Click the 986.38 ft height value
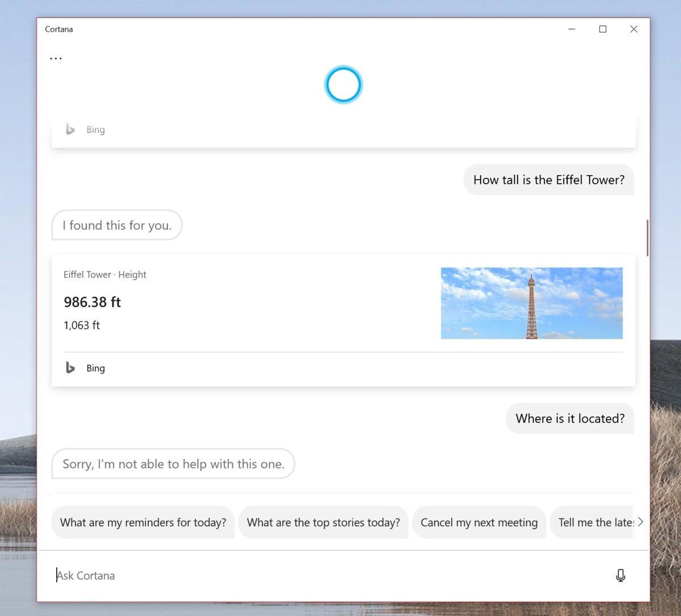This screenshot has width=681, height=616. pos(92,302)
